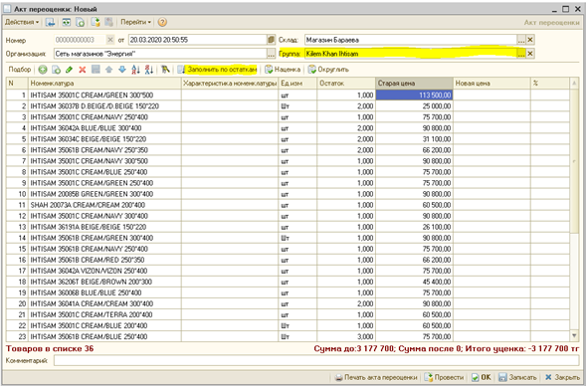Click the Провести button
The width and height of the screenshot is (588, 386).
click(x=444, y=377)
